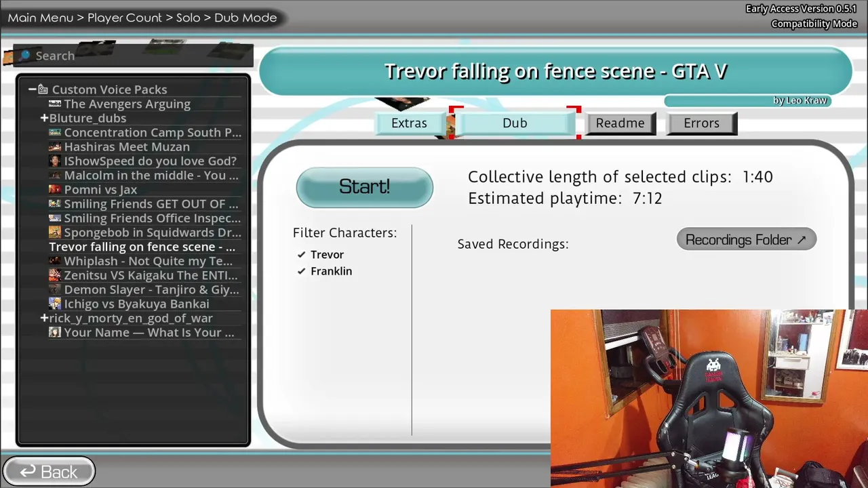Select the Dub tab
The image size is (868, 488).
tap(515, 123)
